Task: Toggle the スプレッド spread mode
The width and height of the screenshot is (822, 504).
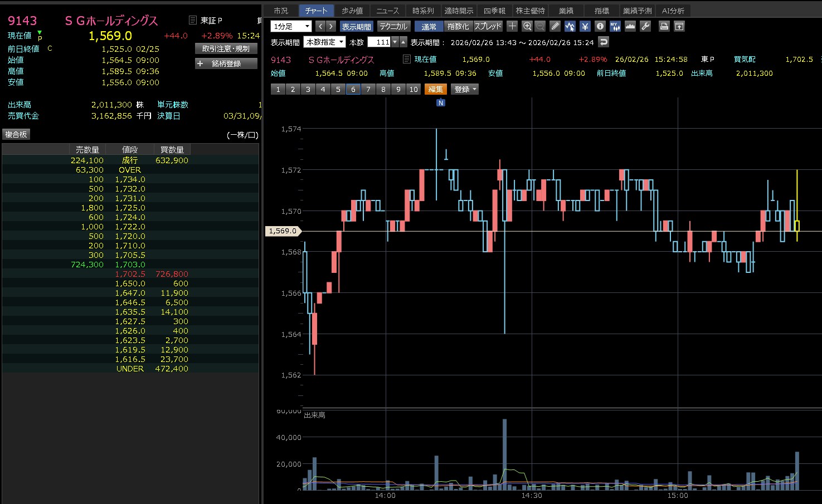Action: pos(488,26)
